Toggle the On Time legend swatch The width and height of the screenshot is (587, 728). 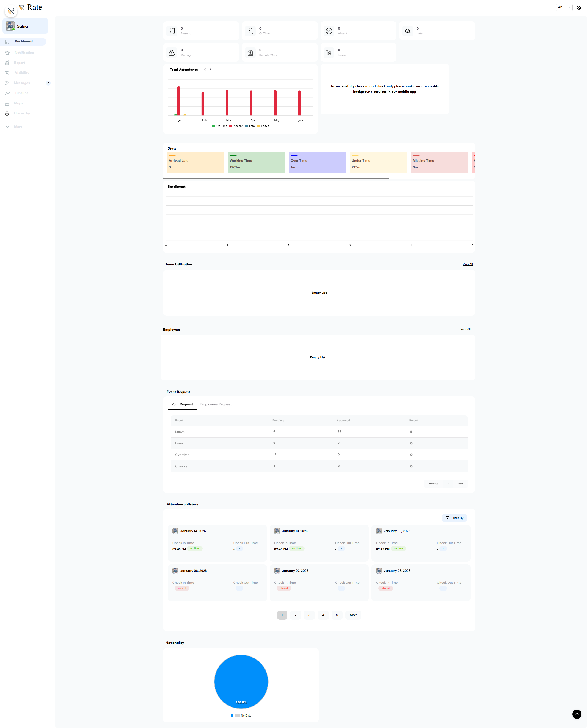click(213, 126)
